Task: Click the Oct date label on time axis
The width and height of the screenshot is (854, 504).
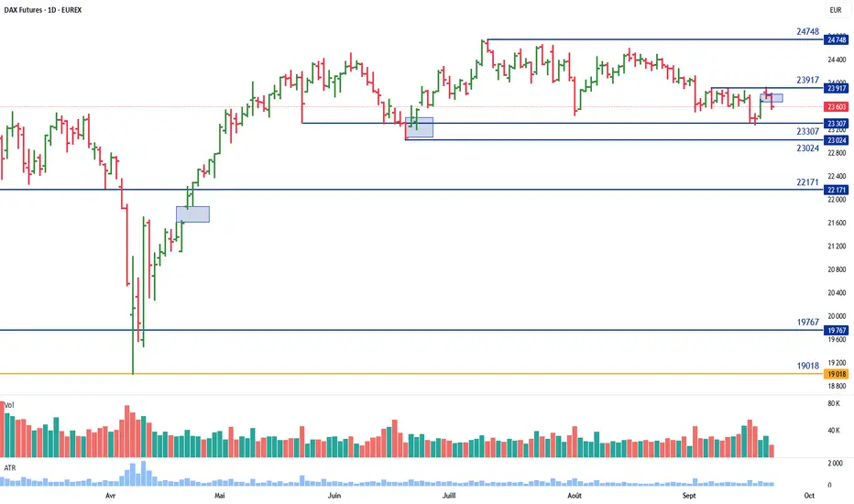Action: tap(809, 495)
